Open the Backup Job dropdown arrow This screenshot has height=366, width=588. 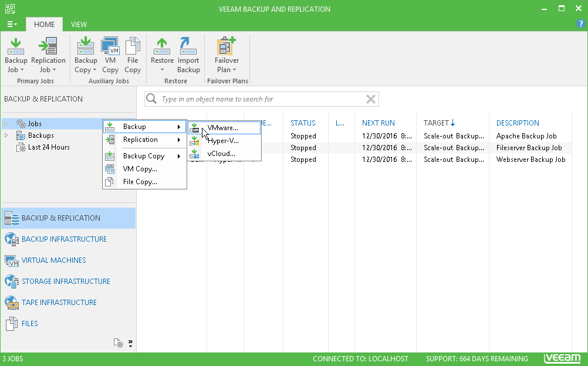(x=22, y=70)
